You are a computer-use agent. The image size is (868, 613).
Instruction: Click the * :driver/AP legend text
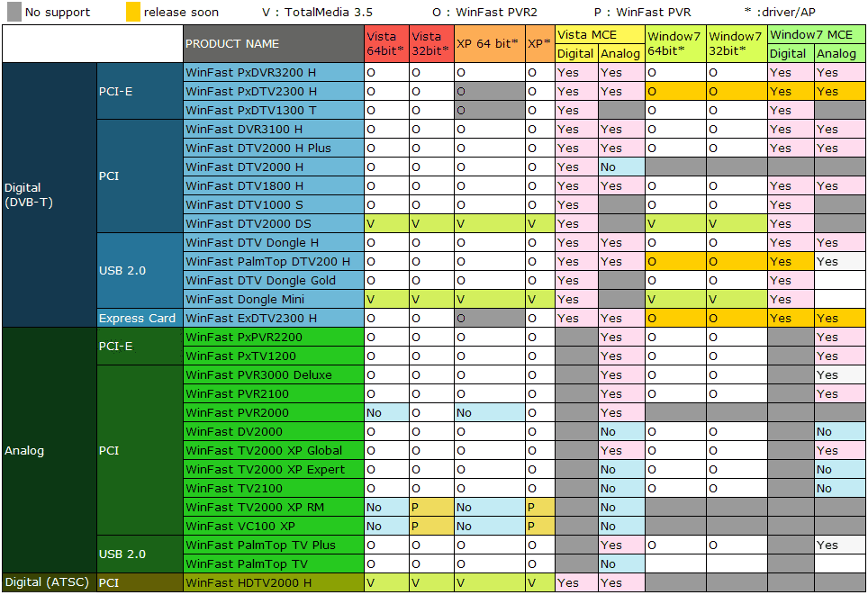tap(780, 13)
